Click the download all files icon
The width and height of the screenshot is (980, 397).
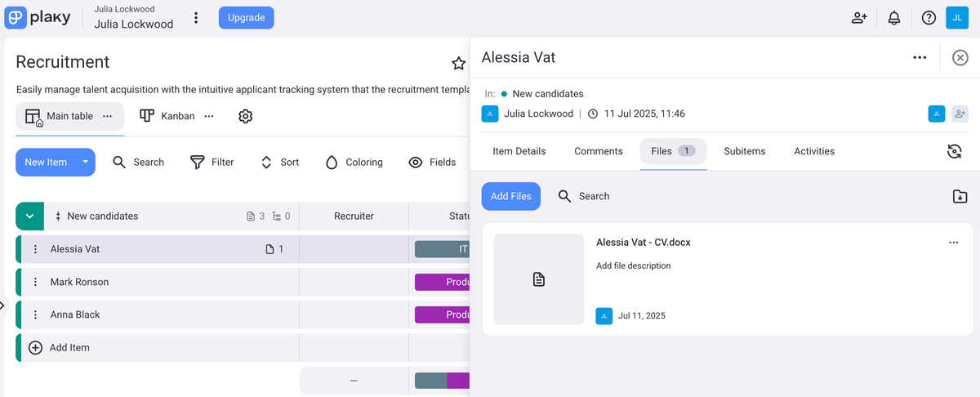(x=960, y=196)
